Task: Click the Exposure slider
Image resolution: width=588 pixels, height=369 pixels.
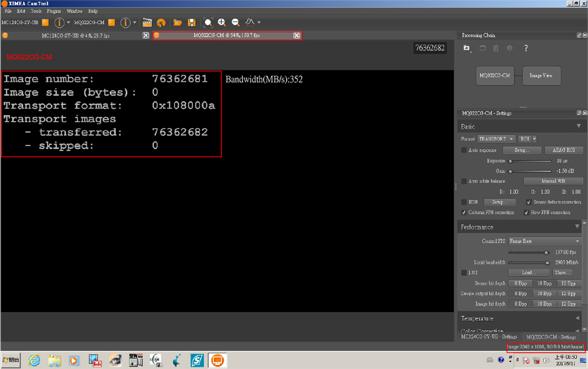Action: [530, 161]
